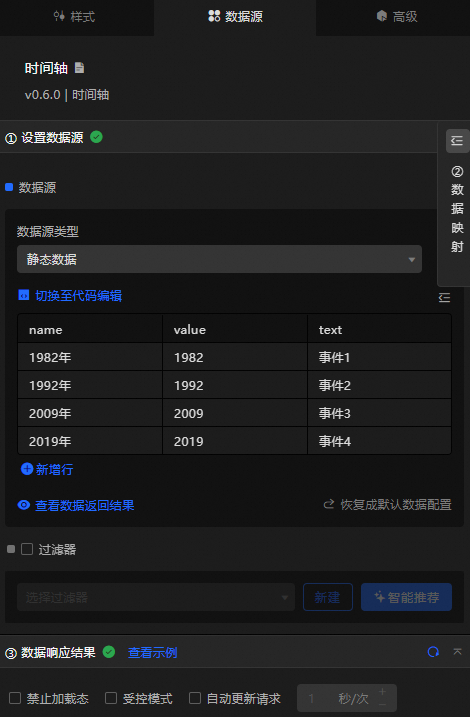
Task: Refresh the data response result
Action: (433, 652)
